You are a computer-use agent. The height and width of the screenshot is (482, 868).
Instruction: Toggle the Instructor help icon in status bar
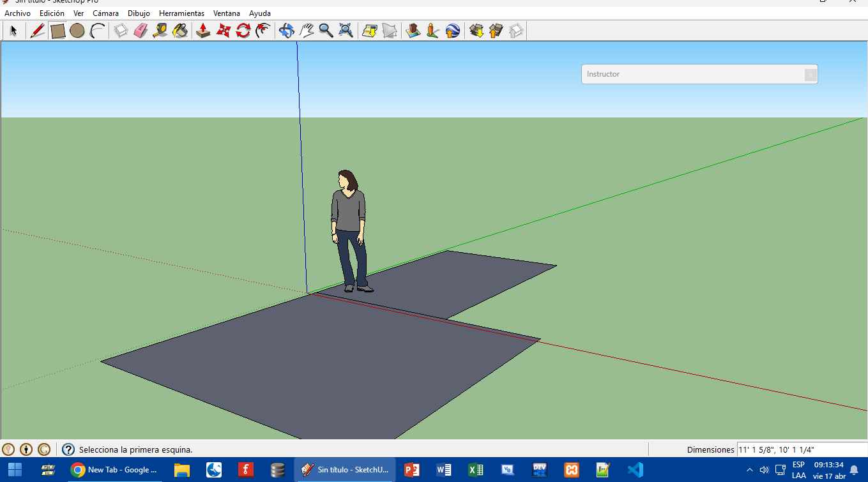point(68,449)
